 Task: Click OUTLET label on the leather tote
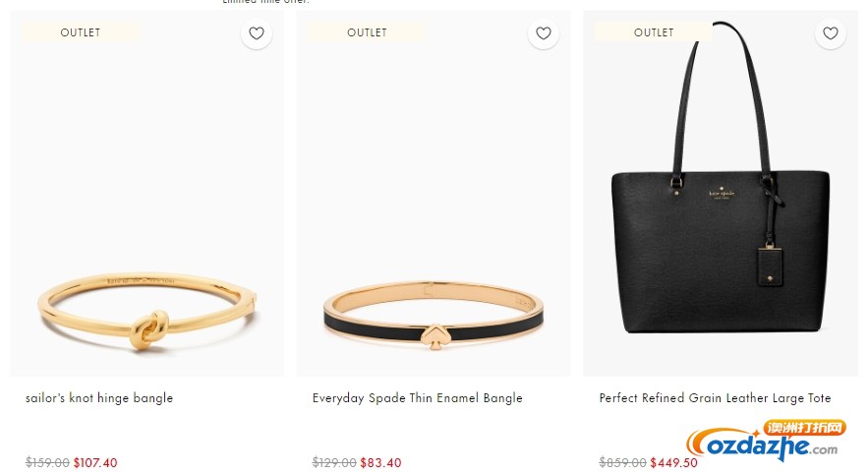click(x=654, y=32)
